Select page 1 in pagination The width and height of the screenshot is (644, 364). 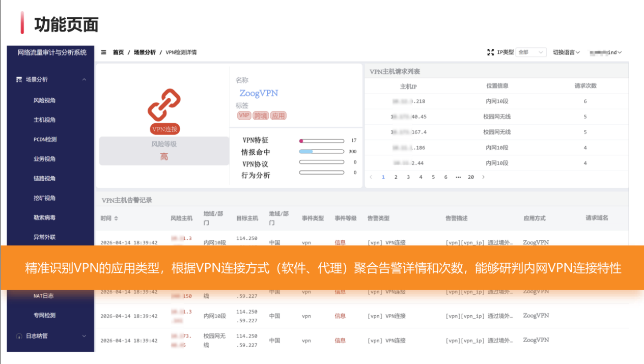point(383,177)
